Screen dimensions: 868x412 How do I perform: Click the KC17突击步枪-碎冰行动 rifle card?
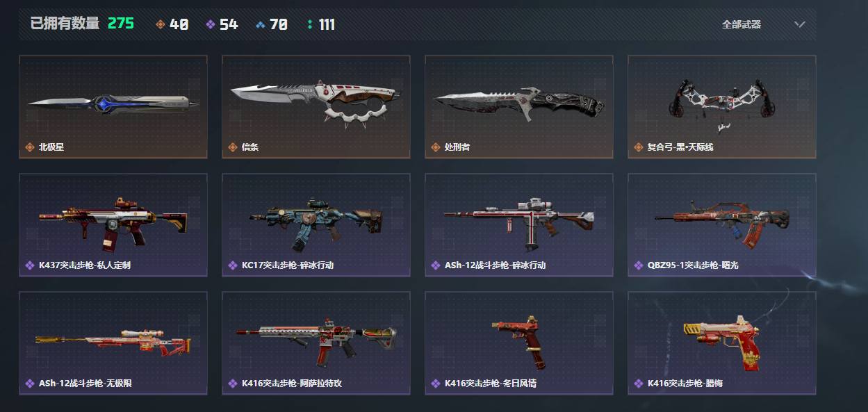316,225
